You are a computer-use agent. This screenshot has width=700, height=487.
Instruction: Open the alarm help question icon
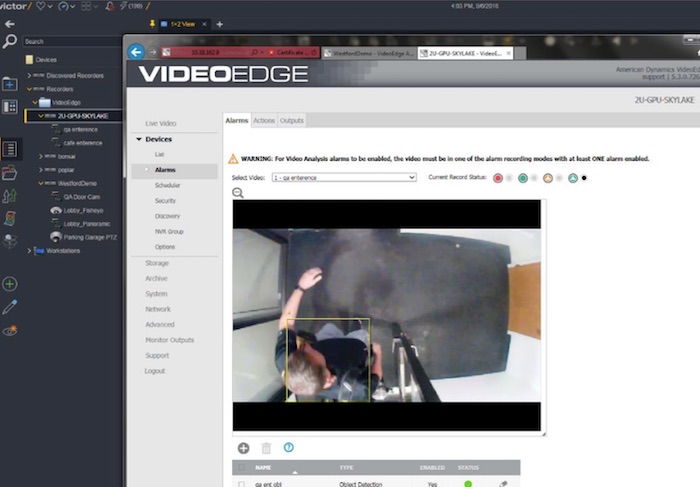click(x=289, y=449)
